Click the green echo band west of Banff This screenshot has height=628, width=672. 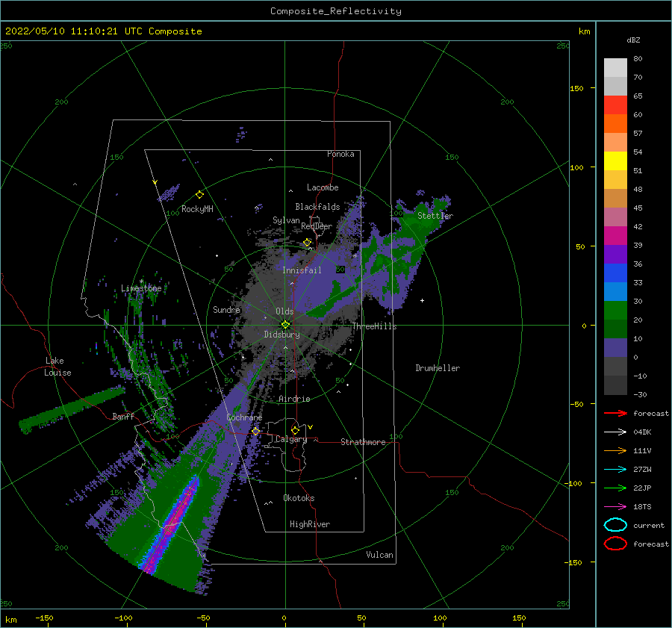click(71, 408)
